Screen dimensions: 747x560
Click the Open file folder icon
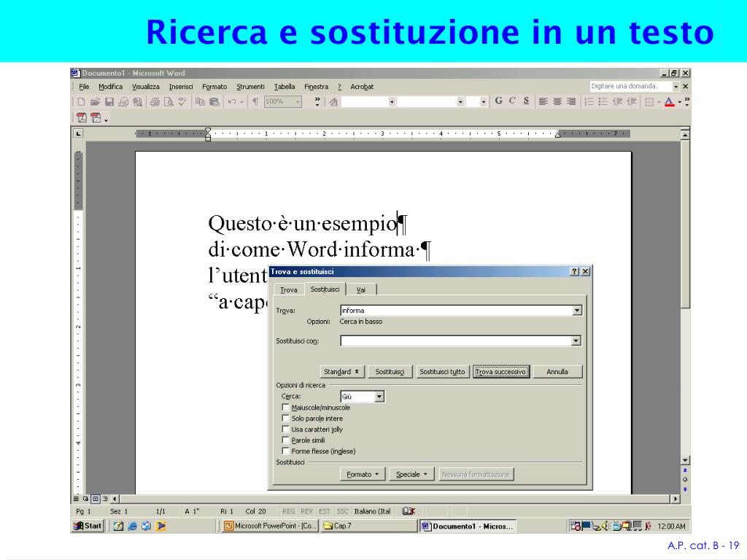[96, 101]
